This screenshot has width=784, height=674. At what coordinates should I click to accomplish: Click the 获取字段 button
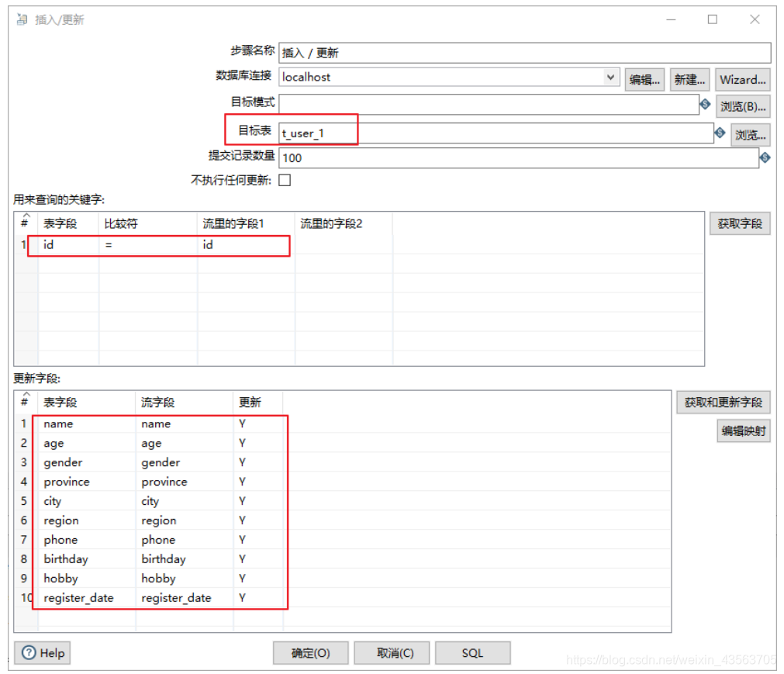click(x=740, y=223)
